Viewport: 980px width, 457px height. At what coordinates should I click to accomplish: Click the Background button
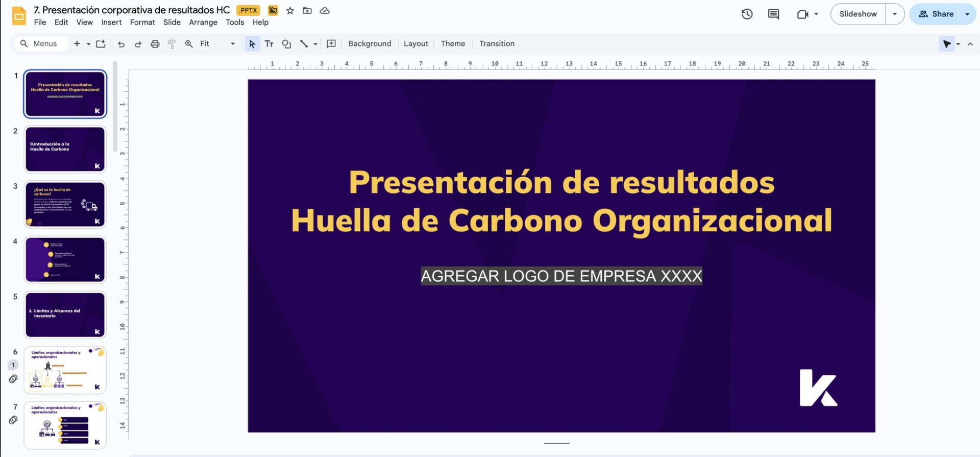370,44
